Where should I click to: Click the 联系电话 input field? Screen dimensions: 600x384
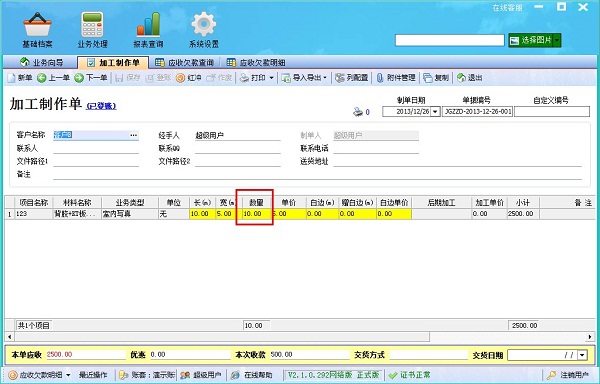(x=376, y=148)
